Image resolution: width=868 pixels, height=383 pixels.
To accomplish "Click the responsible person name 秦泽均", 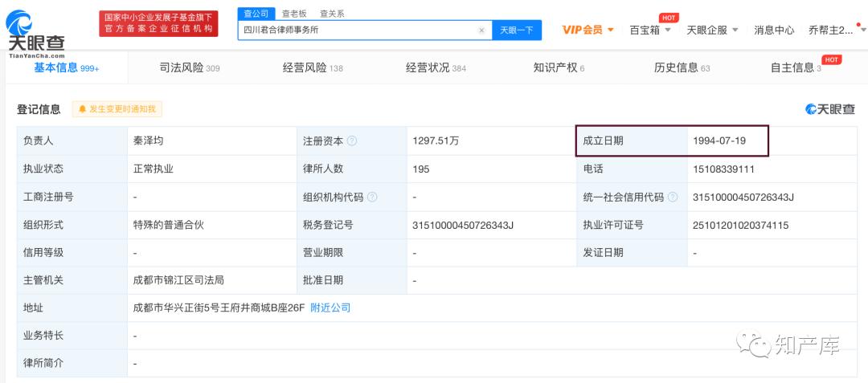I will [149, 141].
